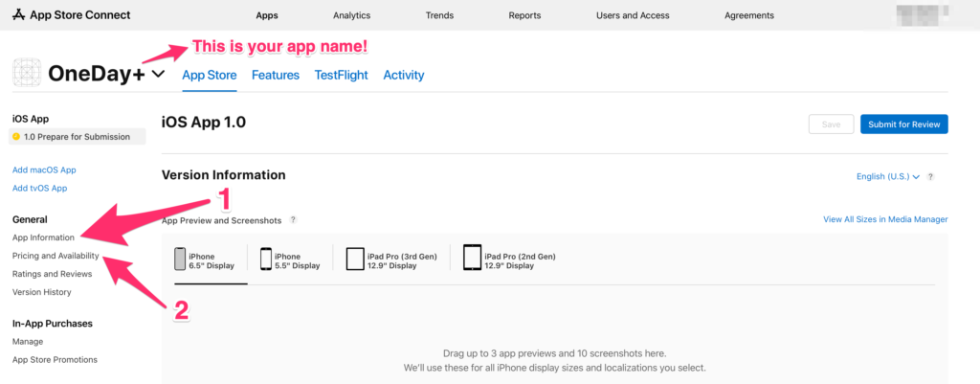This screenshot has width=980, height=384.
Task: Click the help icon next to English (U.S.)
Action: coord(930,177)
